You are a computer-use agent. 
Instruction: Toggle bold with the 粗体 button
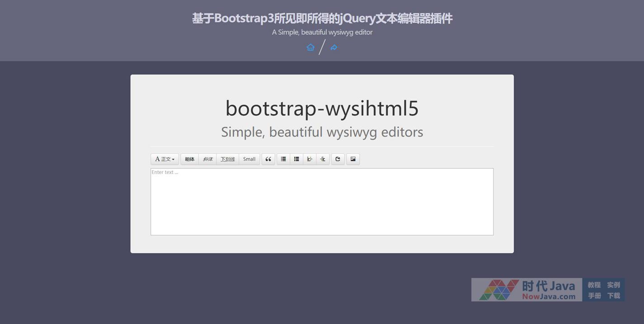(189, 159)
